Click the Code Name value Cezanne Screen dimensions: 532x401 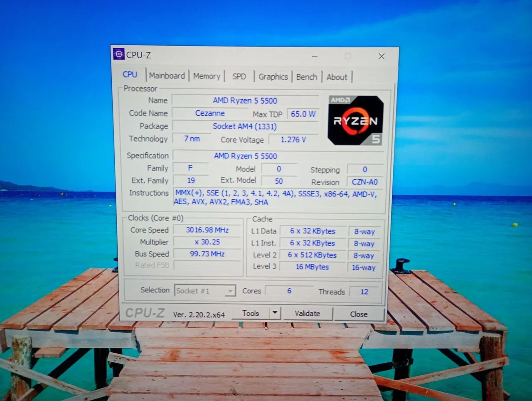tap(210, 113)
